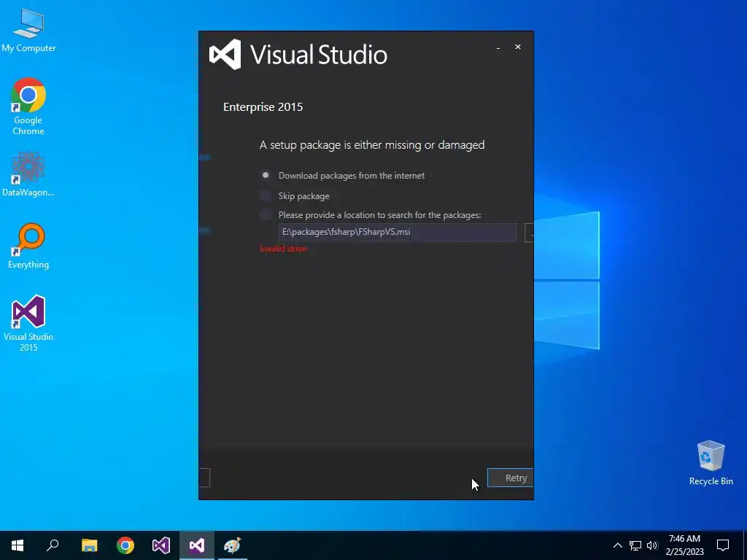This screenshot has height=560, width=747.
Task: Select Visual Studio 2015 desktop shortcut
Action: pos(28,324)
